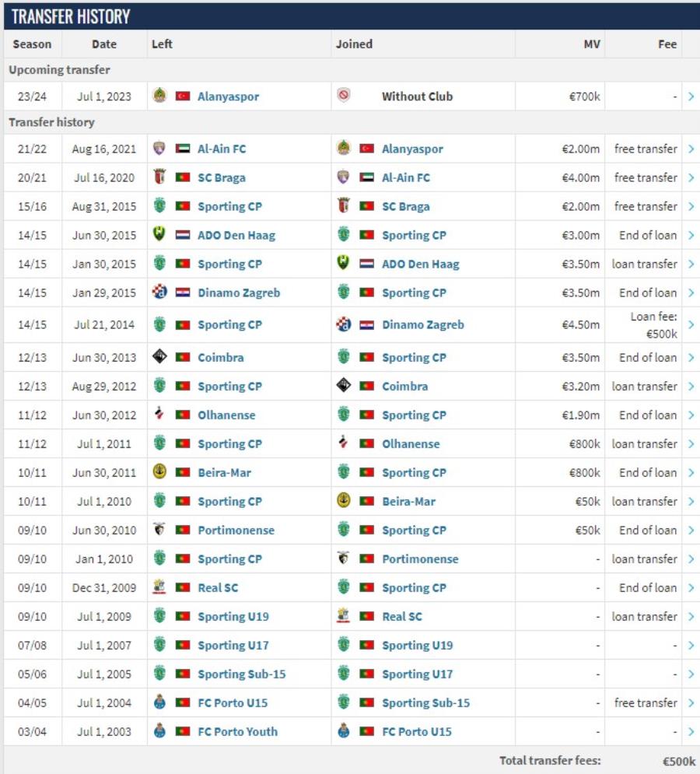
Task: Click Netherlands flag in Jan 30, 2015 Joined column
Action: pos(367,264)
